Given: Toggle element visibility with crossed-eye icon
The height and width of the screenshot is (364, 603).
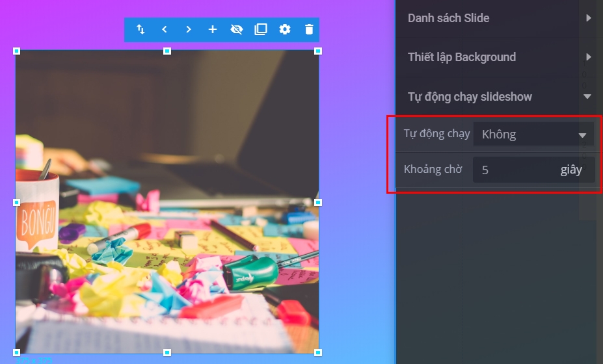Looking at the screenshot, I should 237,29.
